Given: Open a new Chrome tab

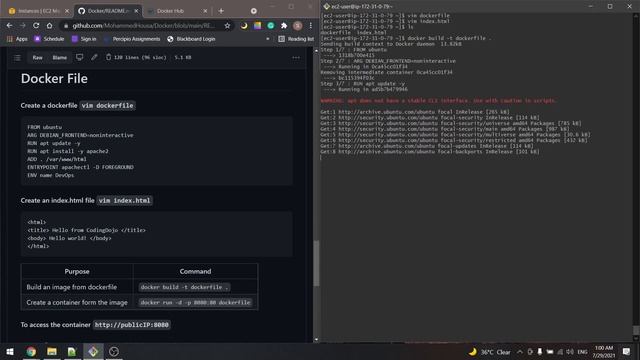Looking at the screenshot, I should [x=221, y=11].
